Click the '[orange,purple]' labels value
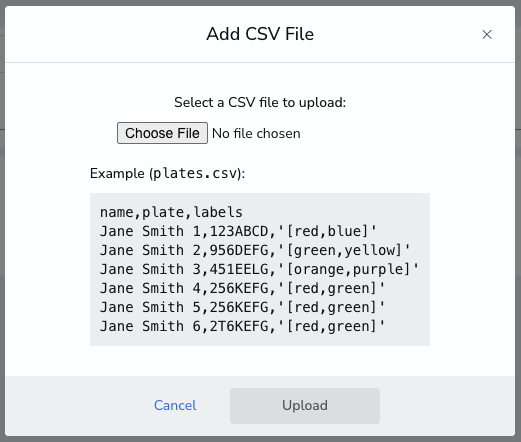 [348, 269]
